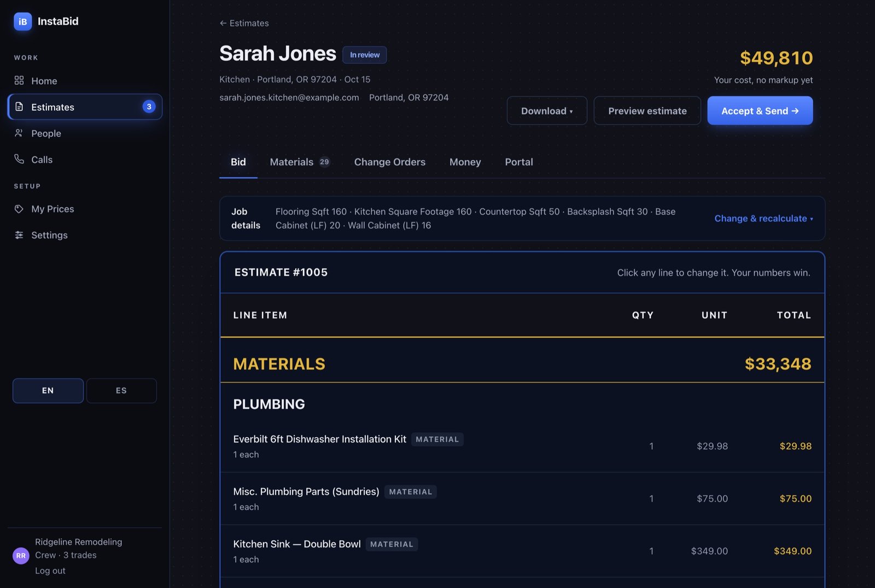Click the People icon in sidebar
Screen dimensions: 875x588
pyautogui.click(x=19, y=133)
